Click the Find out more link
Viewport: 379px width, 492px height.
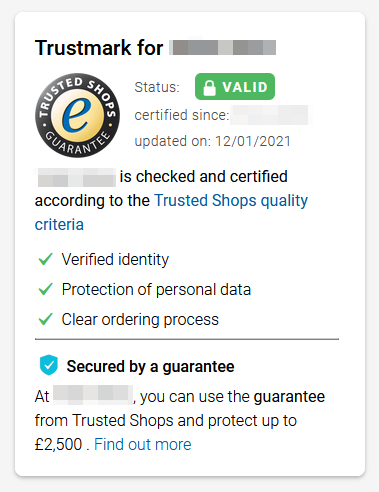(143, 444)
